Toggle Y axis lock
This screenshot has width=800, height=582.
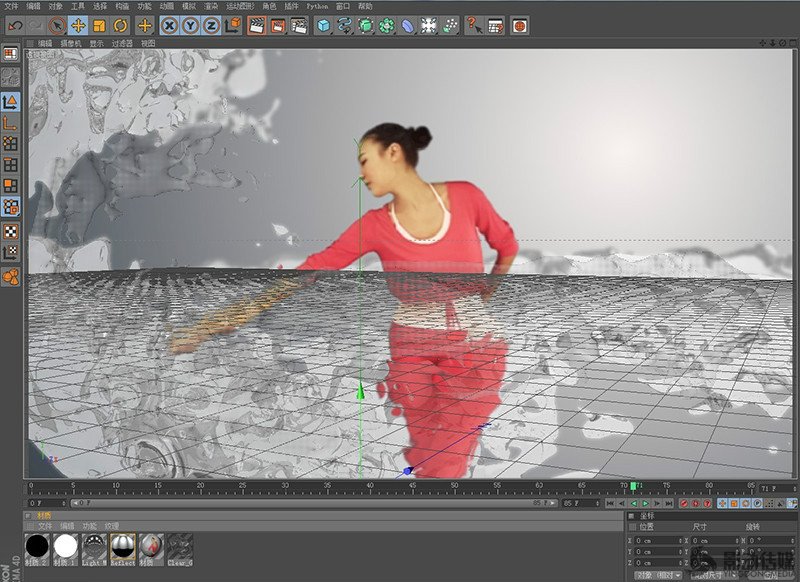click(191, 25)
